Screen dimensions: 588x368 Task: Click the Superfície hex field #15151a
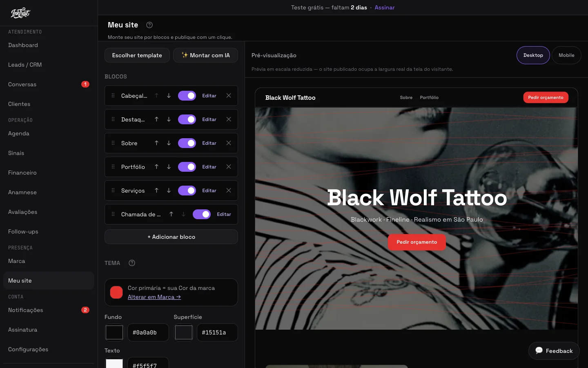217,332
